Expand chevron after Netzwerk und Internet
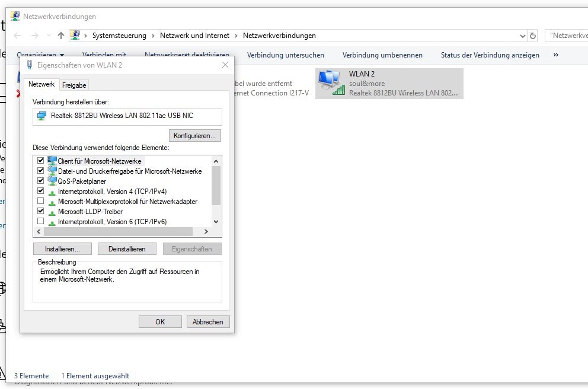 coord(236,36)
